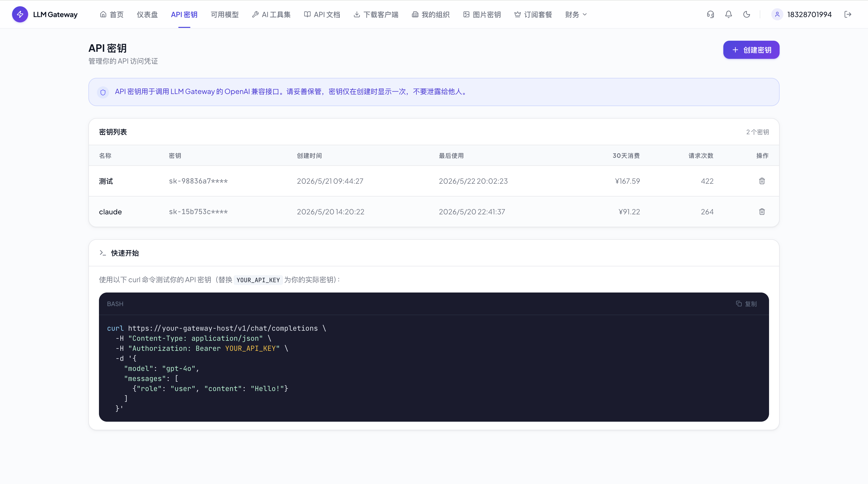The width and height of the screenshot is (868, 484).
Task: Click last used 2026/5/20 22:41:37
Action: (x=472, y=212)
